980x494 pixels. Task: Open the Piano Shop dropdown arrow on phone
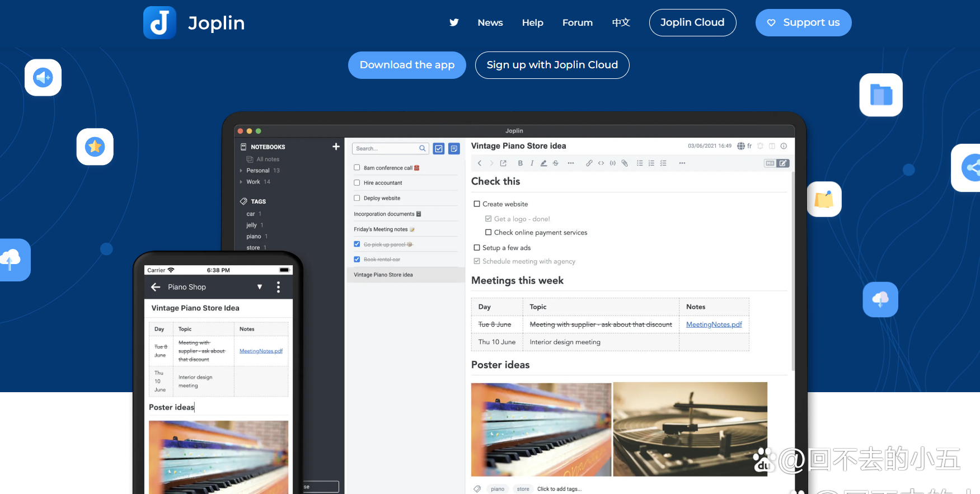pos(259,287)
